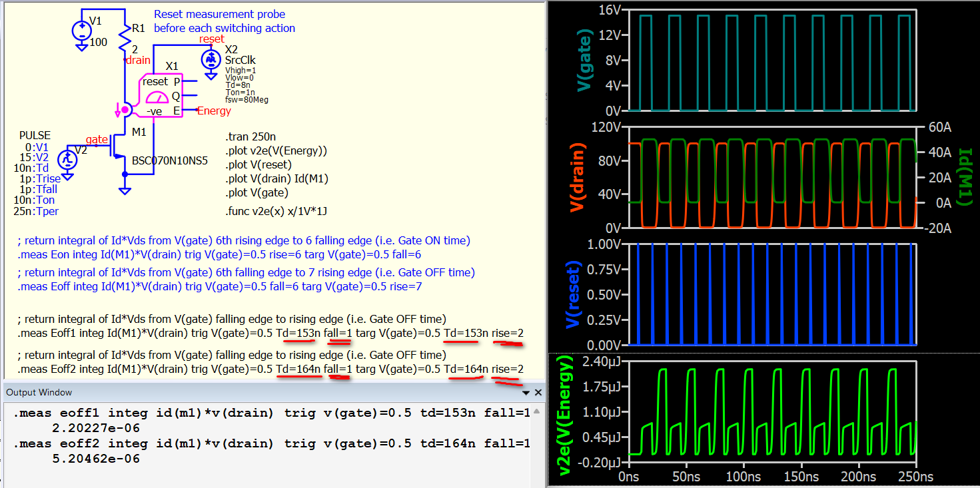Click the V1 voltage source symbol
980x488 pixels.
[x=81, y=30]
